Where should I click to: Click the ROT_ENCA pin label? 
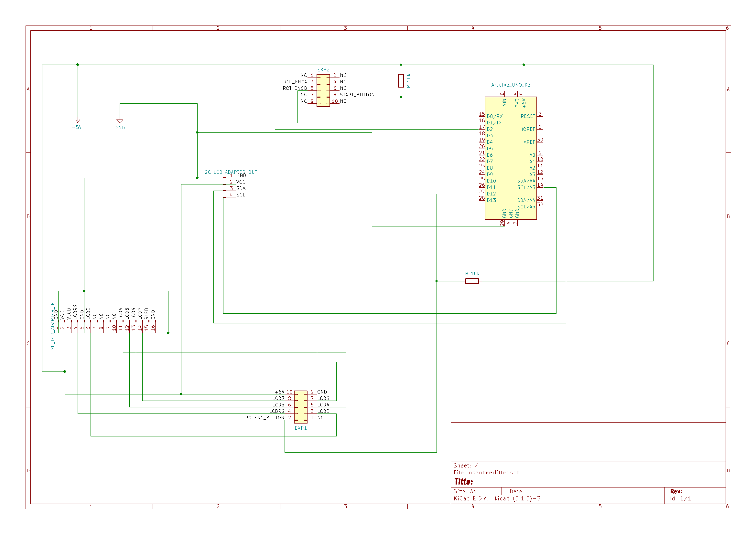295,82
